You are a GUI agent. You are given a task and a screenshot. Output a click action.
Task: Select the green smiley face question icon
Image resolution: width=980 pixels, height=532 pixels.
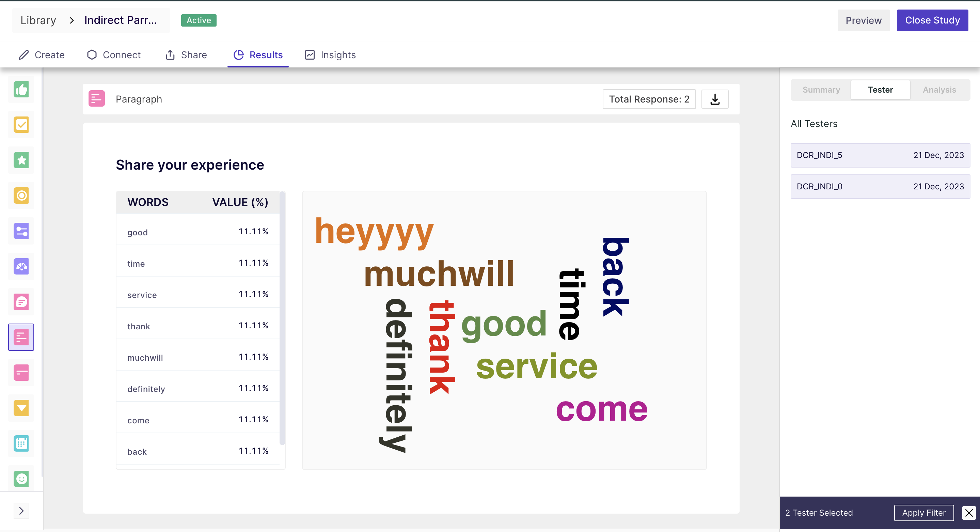point(21,479)
